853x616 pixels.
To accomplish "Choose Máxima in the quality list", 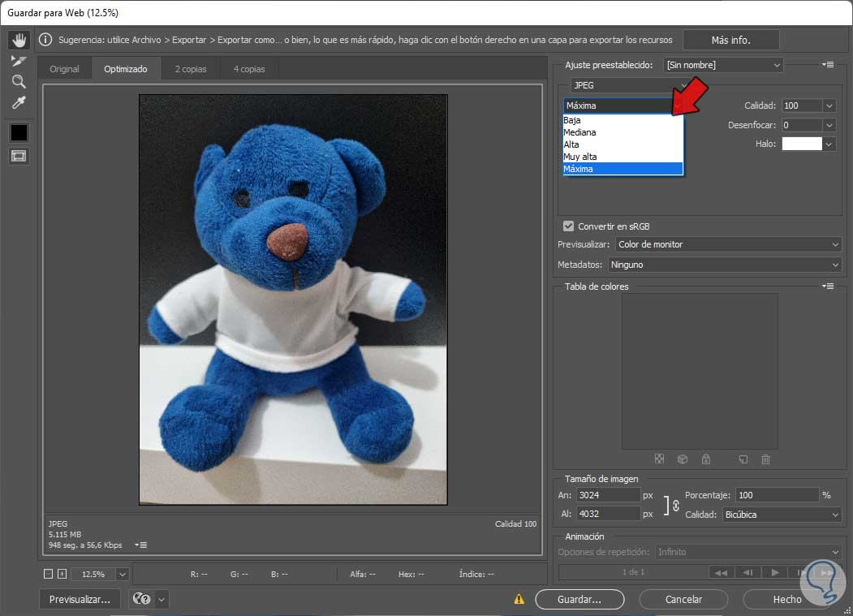I will (623, 169).
